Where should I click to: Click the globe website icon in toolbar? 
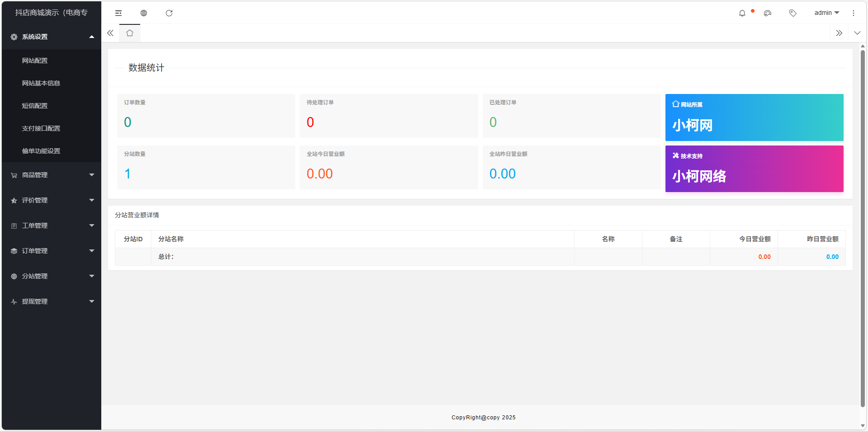pyautogui.click(x=144, y=13)
